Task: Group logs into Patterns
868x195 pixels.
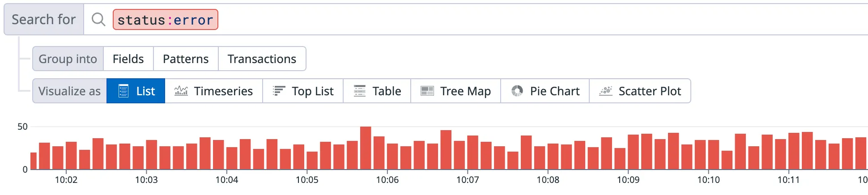Action: [186, 59]
